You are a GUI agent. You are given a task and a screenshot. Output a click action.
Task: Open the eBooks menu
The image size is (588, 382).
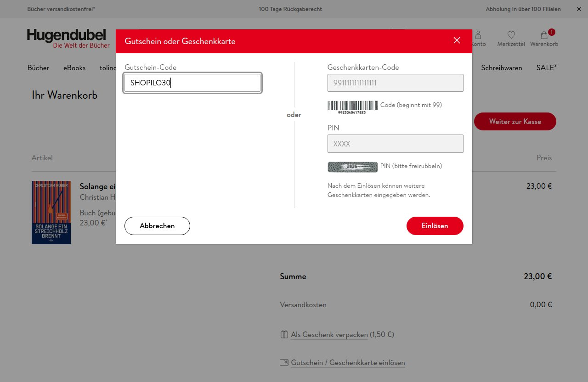(x=74, y=68)
